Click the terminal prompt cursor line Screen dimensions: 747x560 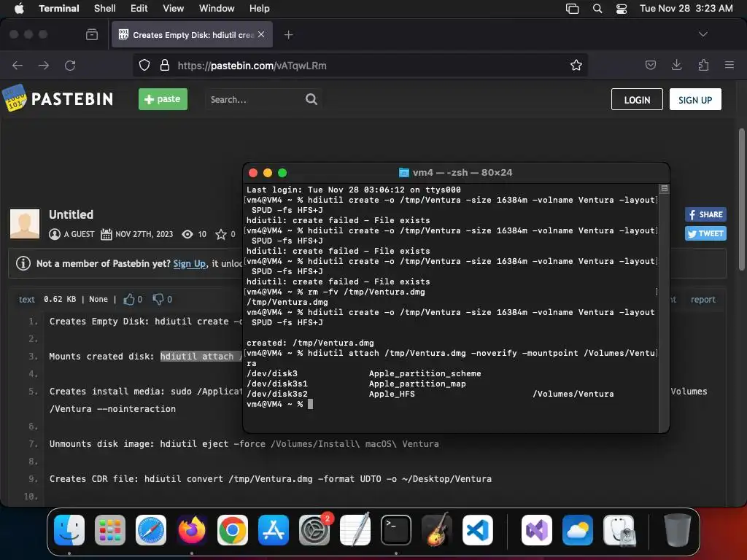279,404
